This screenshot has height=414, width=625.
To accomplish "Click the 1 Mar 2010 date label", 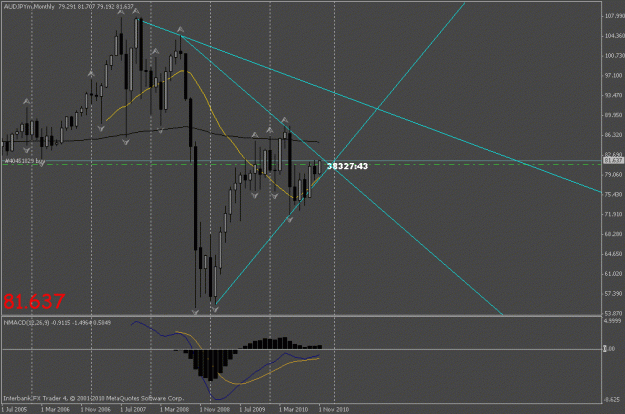I will 293,409.
